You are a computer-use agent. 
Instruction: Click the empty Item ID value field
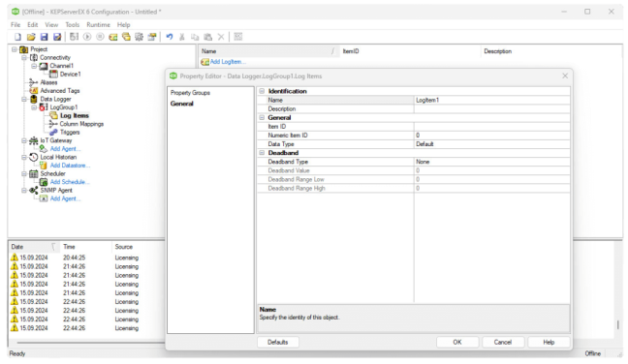pos(491,127)
